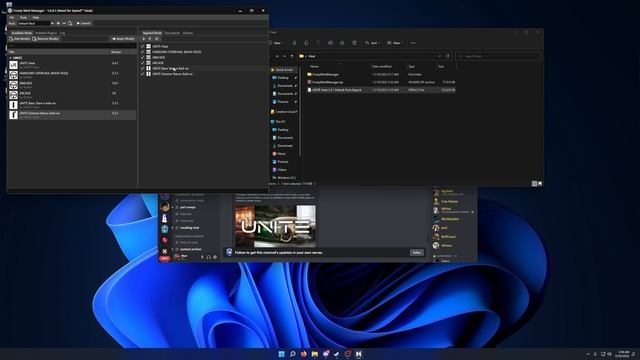The image size is (640, 360).
Task: Click the Copy icon in File Explorer toolbar
Action: [307, 43]
